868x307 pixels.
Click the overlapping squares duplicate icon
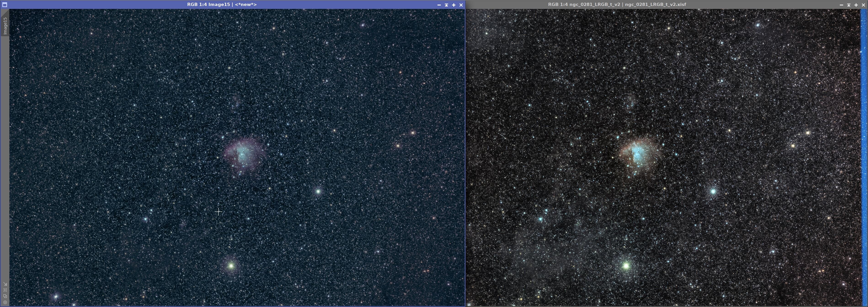pyautogui.click(x=5, y=296)
